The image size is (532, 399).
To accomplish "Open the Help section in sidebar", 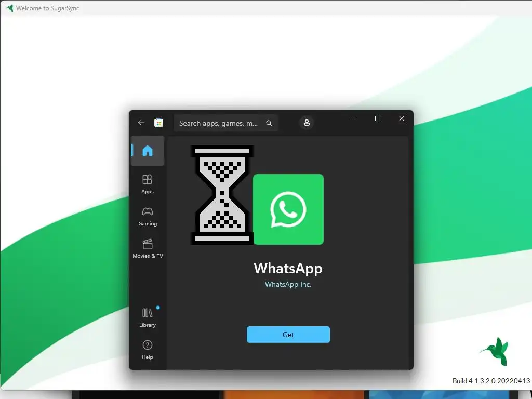I will coord(148,350).
